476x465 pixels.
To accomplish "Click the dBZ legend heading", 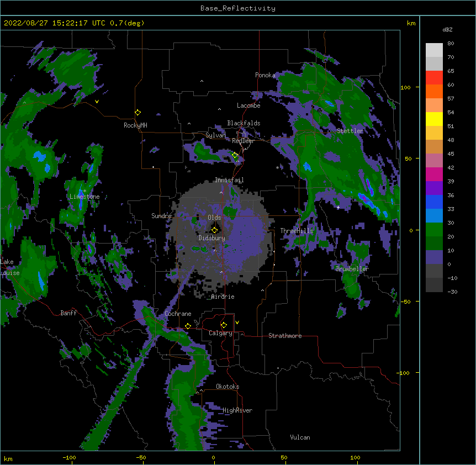I will 447,29.
